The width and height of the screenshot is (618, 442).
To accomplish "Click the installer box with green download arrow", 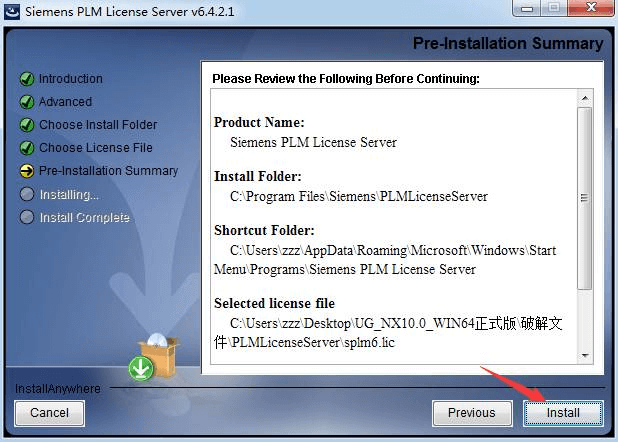I will coord(153,358).
